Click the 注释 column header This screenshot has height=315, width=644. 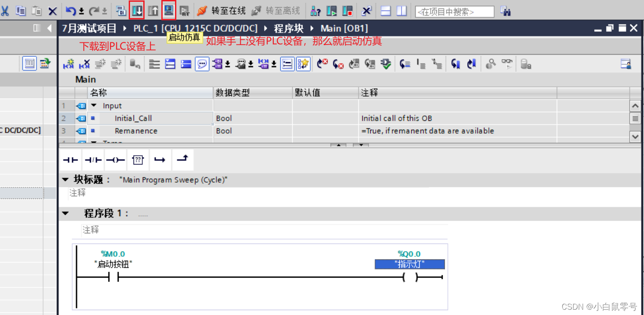click(458, 93)
